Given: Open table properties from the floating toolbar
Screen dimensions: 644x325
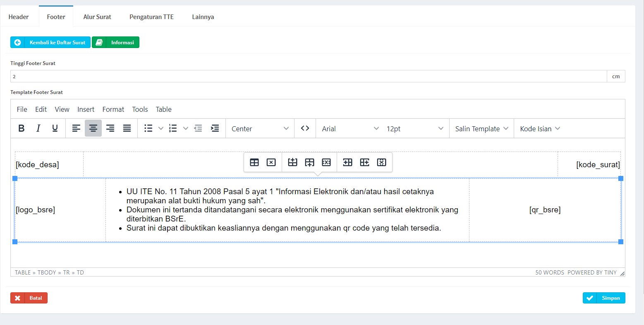Looking at the screenshot, I should tap(254, 162).
